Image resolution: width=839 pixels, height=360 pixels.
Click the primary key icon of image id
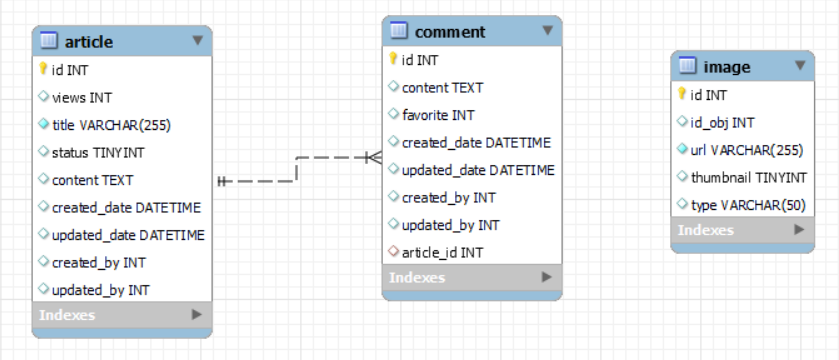tap(682, 94)
